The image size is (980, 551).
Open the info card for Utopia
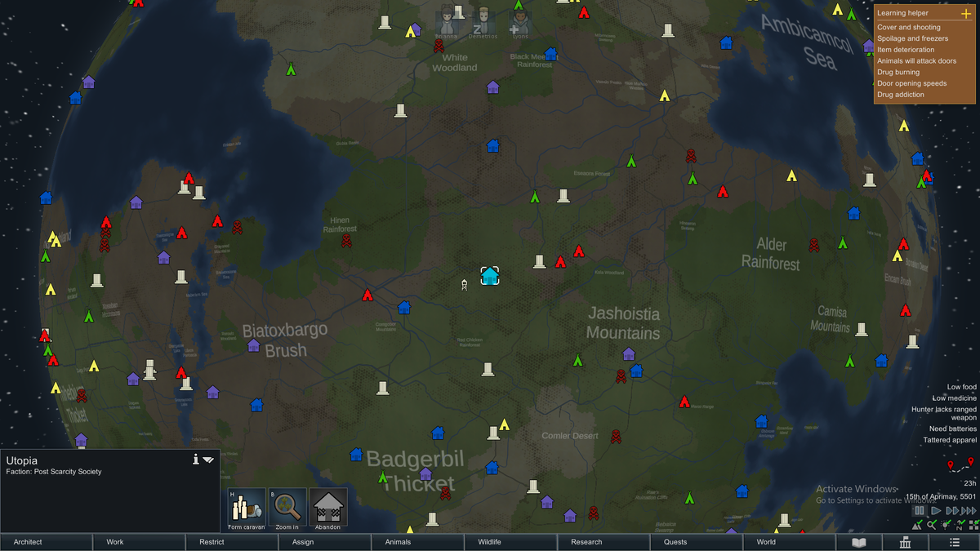click(196, 460)
